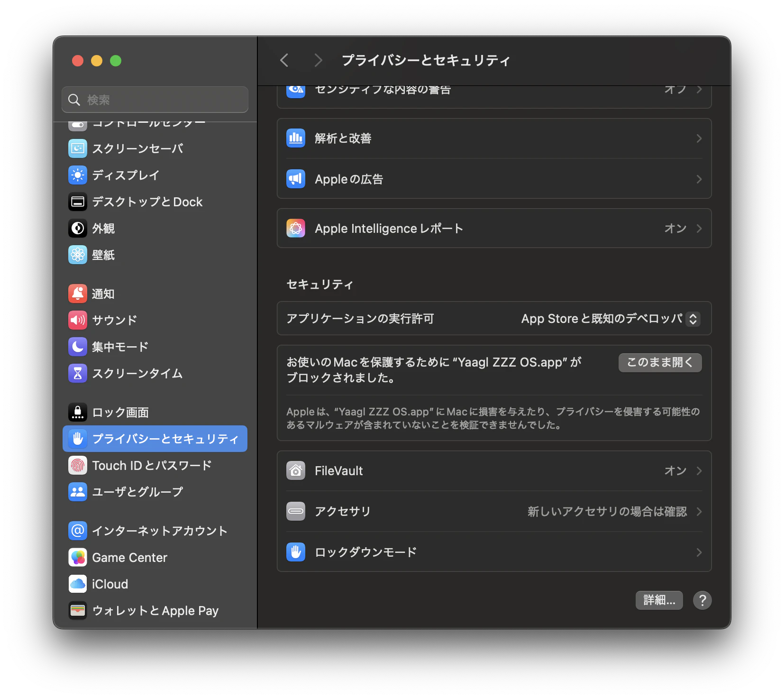Viewport: 784px width, 699px height.
Task: Click the ロックダウンモード row label
Action: pyautogui.click(x=366, y=552)
